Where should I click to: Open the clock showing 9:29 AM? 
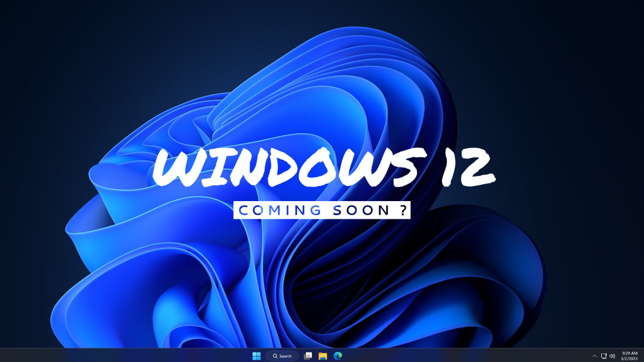coord(630,356)
